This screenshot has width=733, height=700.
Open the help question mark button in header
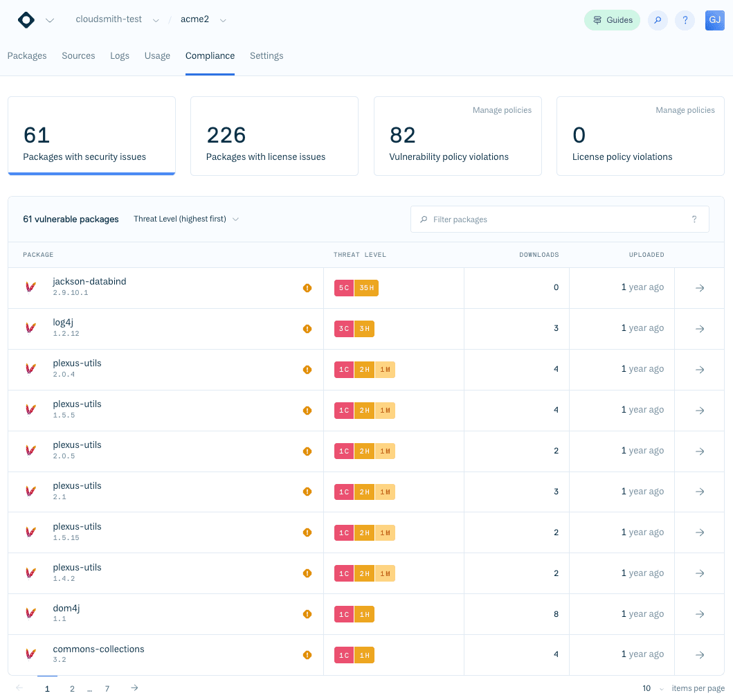(x=685, y=20)
